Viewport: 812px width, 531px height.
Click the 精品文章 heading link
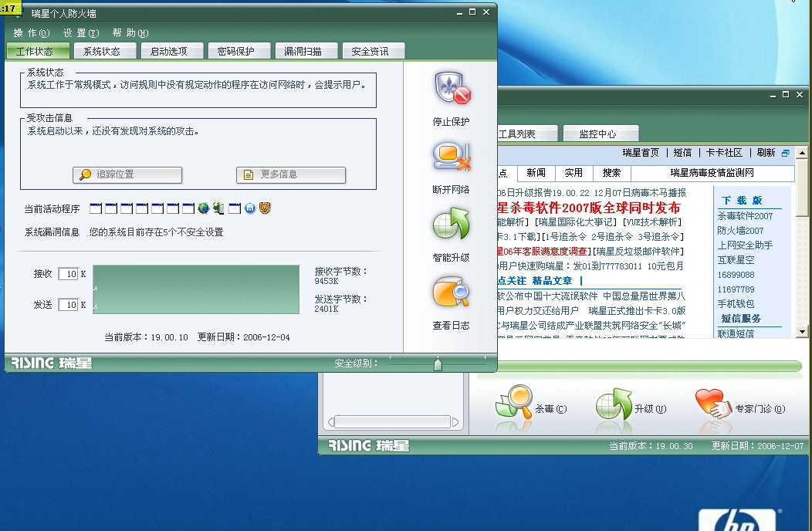(552, 281)
